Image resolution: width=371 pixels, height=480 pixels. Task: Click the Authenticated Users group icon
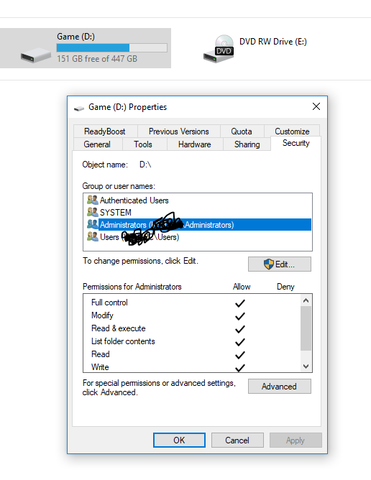click(92, 200)
